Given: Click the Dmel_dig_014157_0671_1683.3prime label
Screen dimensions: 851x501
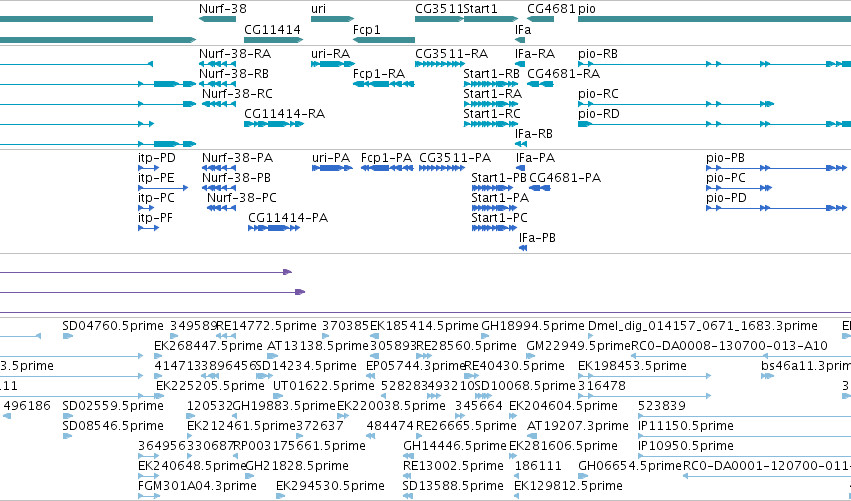Looking at the screenshot, I should tap(703, 326).
